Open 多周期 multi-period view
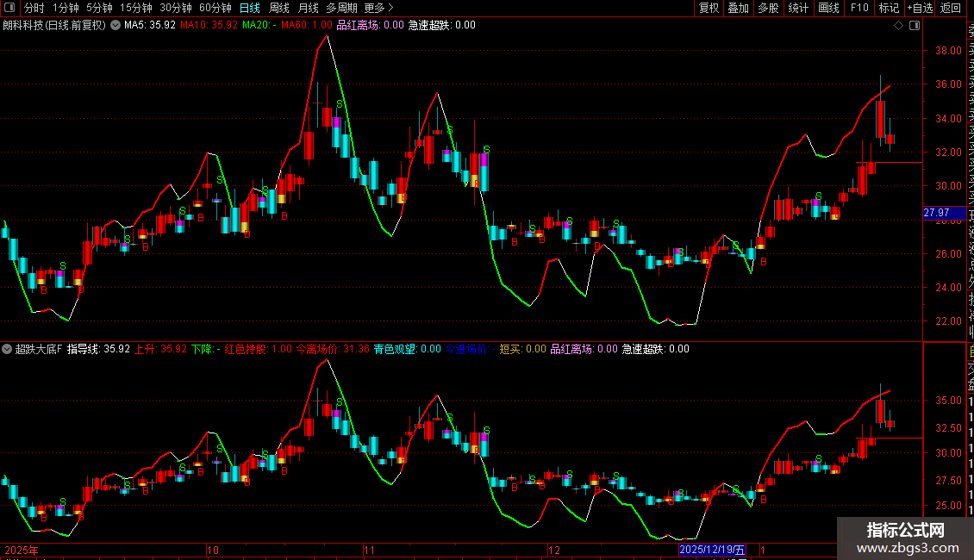The height and width of the screenshot is (560, 974). [341, 8]
